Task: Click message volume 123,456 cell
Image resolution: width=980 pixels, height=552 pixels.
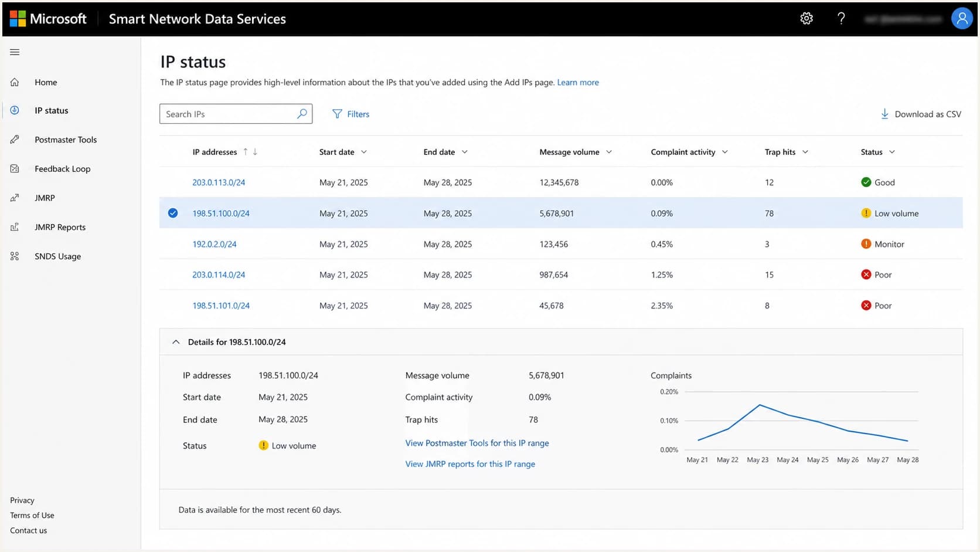Action: 554,244
